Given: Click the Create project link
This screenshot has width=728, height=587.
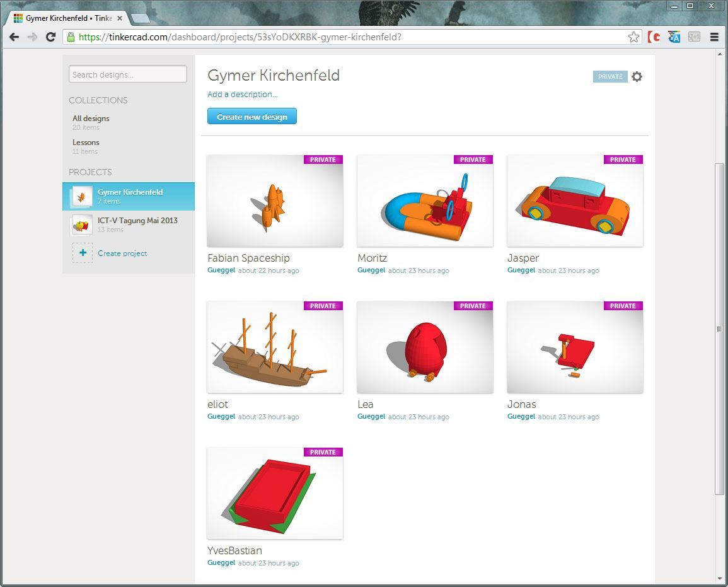Looking at the screenshot, I should [122, 253].
